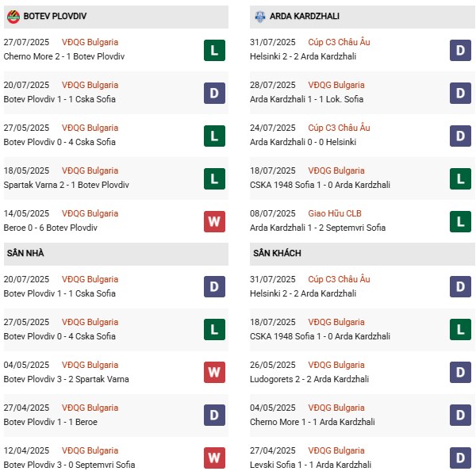Click the D badge for Levski Sofia 1-1 Arda Kardzhali
This screenshot has width=476, height=475.
(460, 458)
